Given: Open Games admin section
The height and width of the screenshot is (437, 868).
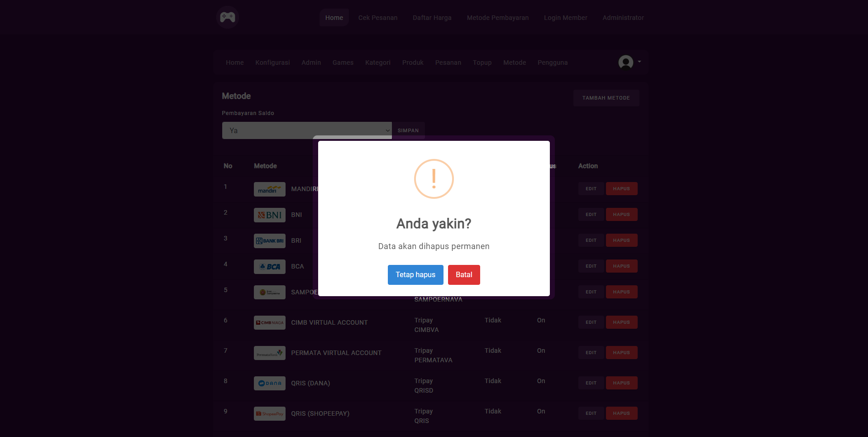Looking at the screenshot, I should (343, 62).
